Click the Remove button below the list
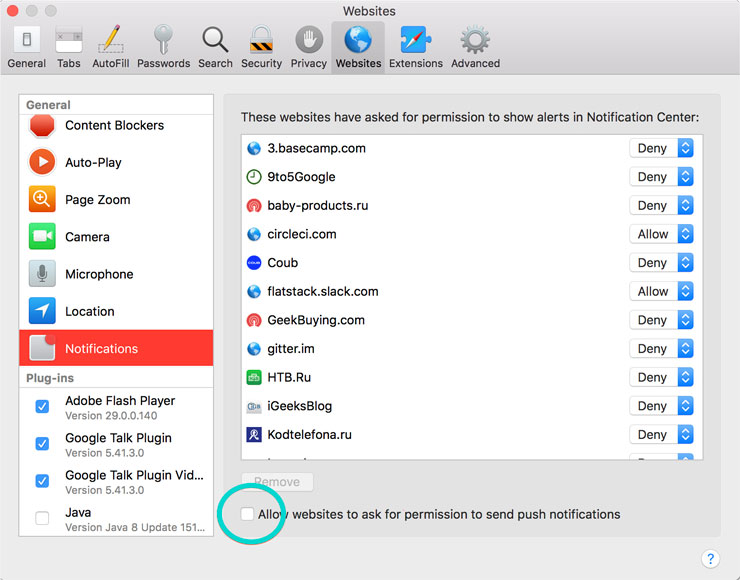The width and height of the screenshot is (740, 580). click(277, 482)
